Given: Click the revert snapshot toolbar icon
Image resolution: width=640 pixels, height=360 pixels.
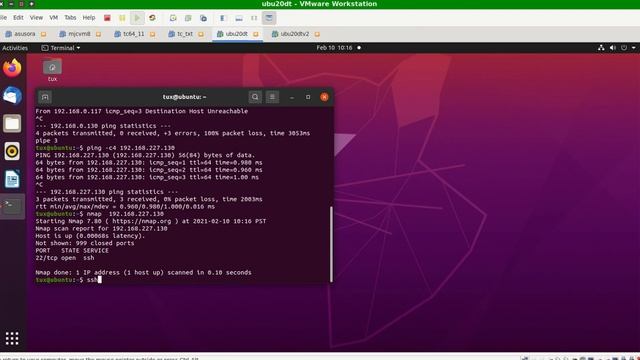Looking at the screenshot, I should [188, 18].
